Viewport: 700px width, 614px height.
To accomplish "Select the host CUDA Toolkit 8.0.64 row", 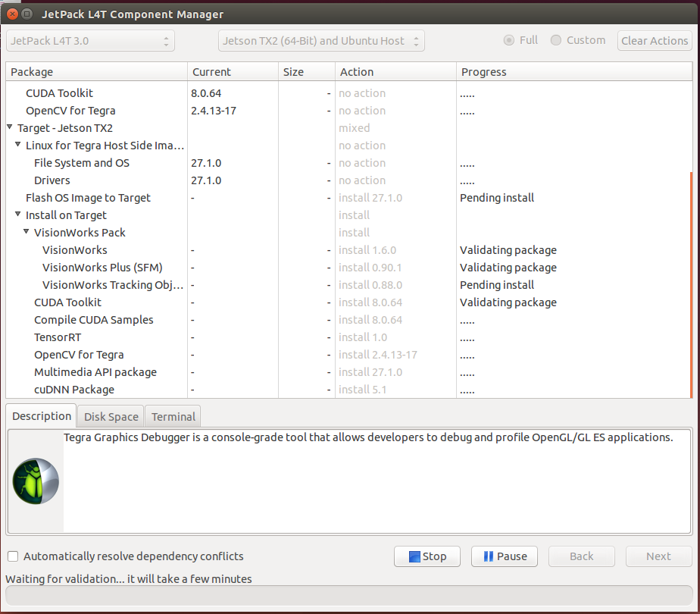I will [348, 93].
